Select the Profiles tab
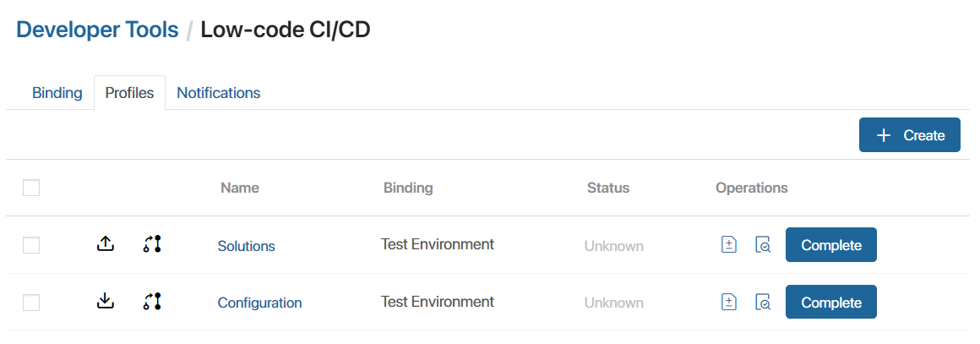This screenshot has height=344, width=980. [x=129, y=93]
